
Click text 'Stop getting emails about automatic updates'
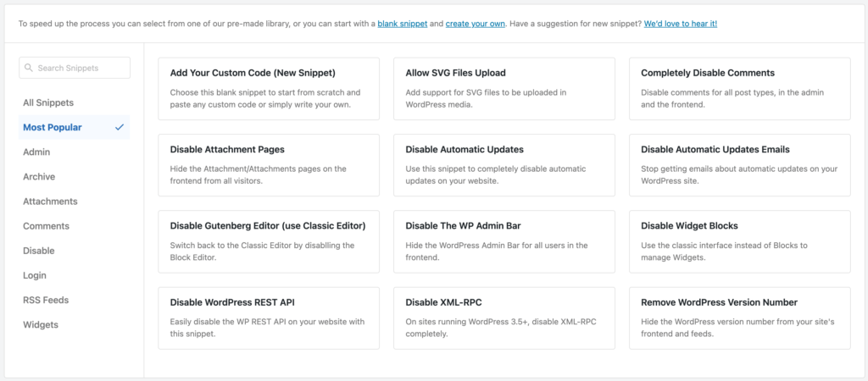pyautogui.click(x=721, y=168)
